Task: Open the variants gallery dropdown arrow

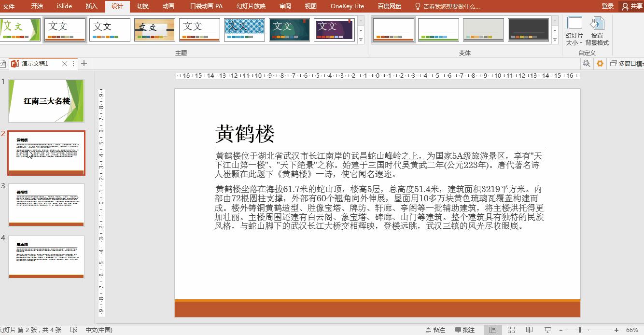Action: 554,40
